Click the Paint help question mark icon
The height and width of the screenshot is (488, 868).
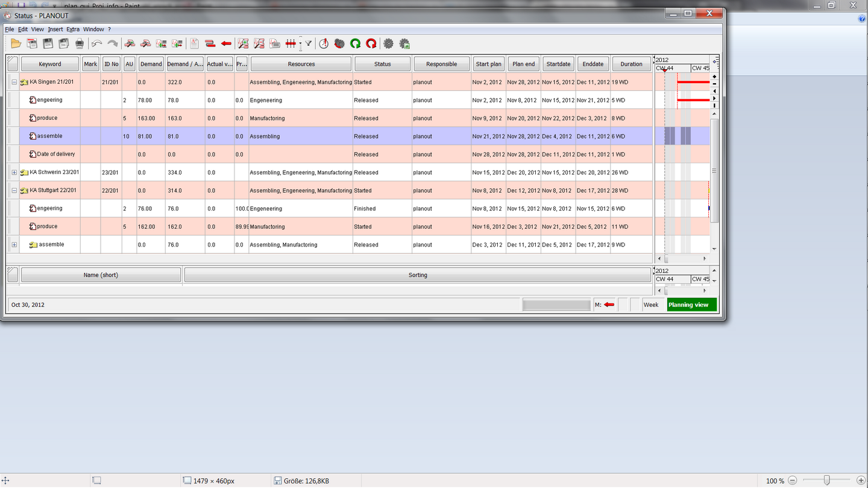pyautogui.click(x=862, y=19)
